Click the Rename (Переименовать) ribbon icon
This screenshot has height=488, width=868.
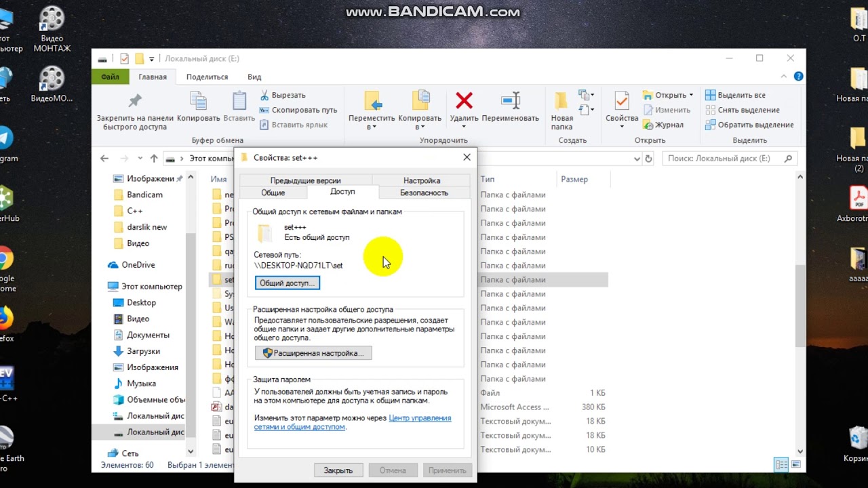pos(510,101)
